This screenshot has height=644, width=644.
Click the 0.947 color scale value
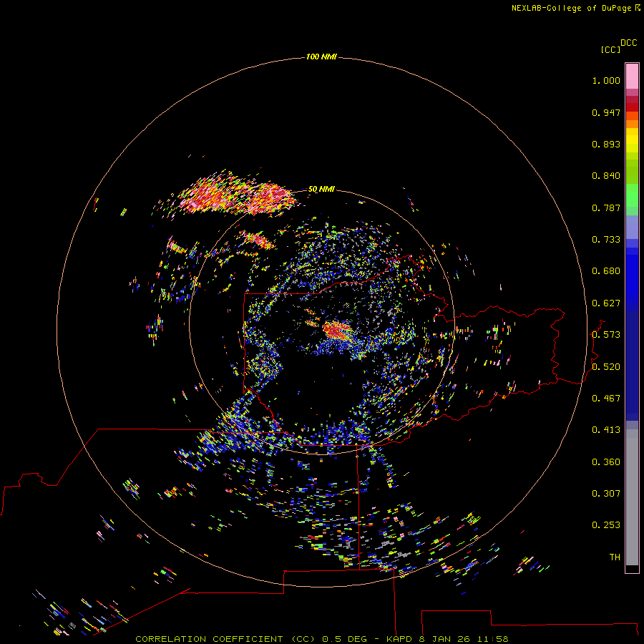606,112
